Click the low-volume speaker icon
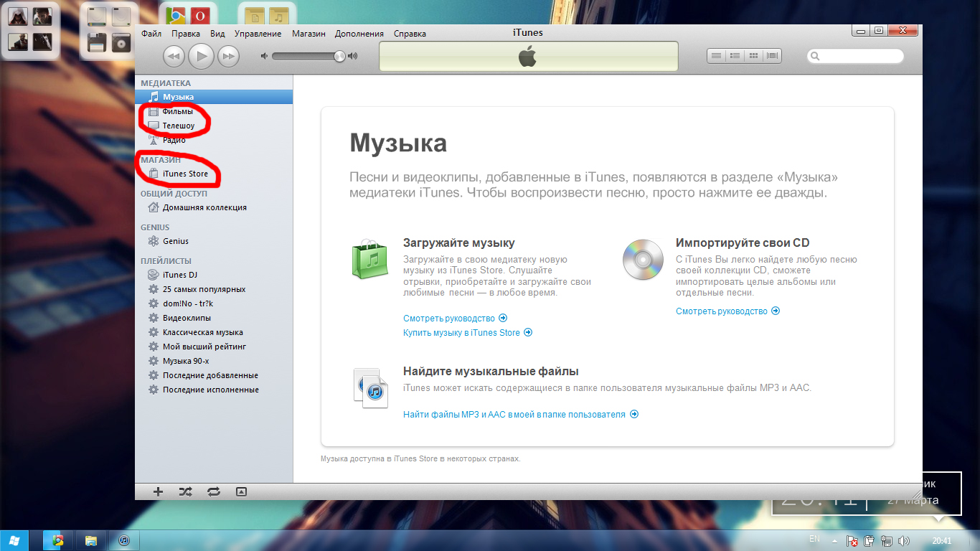 coord(264,56)
